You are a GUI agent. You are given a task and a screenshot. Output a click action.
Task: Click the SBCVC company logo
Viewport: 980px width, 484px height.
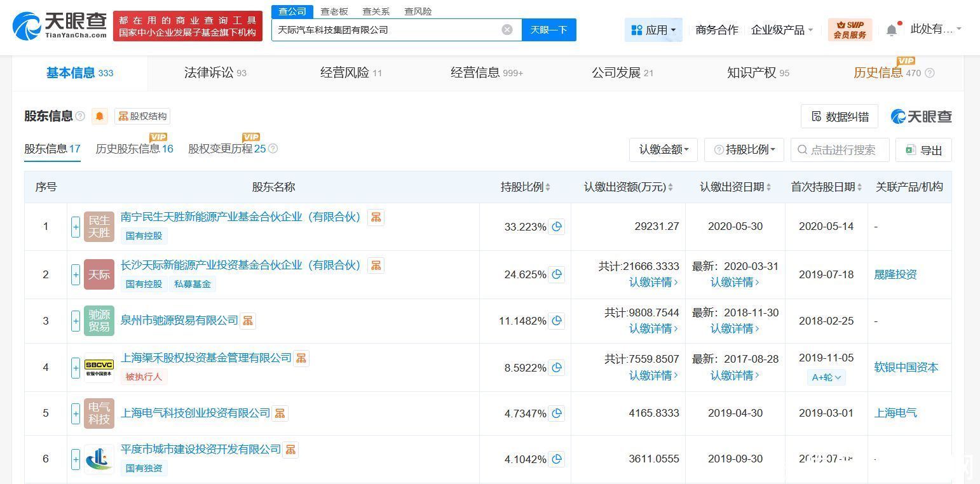coord(99,367)
